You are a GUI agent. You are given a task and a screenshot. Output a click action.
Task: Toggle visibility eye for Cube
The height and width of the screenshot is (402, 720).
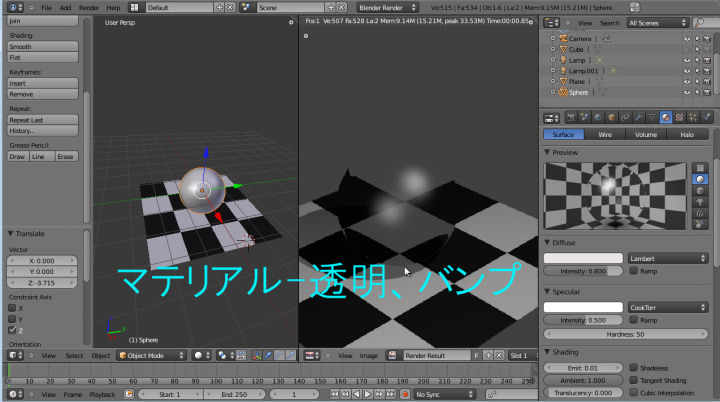[x=686, y=48]
